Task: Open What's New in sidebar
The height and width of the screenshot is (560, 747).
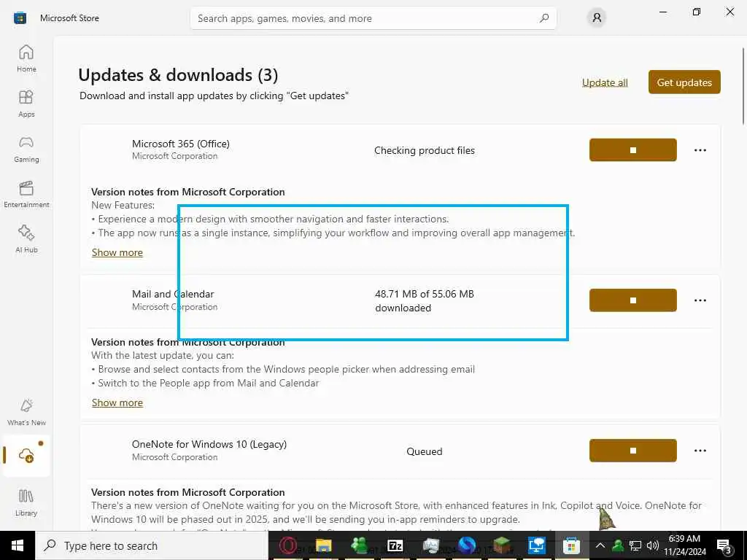Action: click(26, 413)
